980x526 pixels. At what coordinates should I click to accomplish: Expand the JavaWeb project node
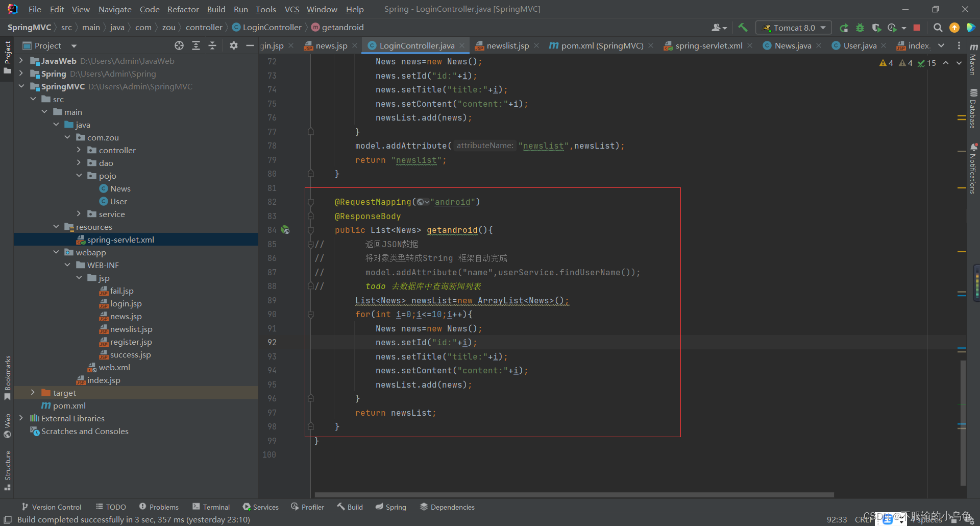(21, 61)
